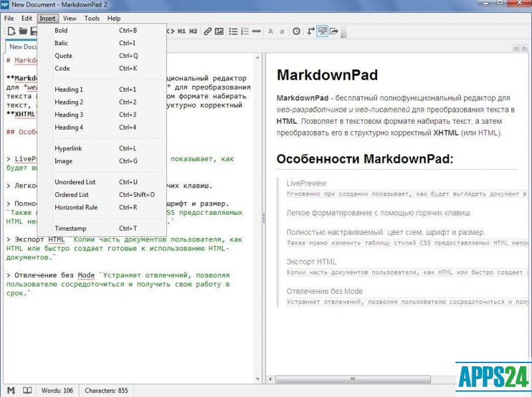
Task: Open the Help menu
Action: [x=114, y=19]
